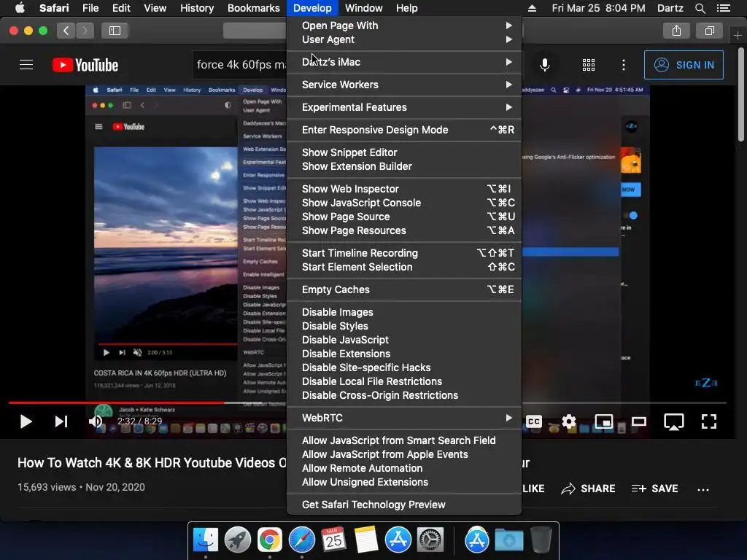This screenshot has width=747, height=560.
Task: Toggle closed captions CC
Action: (533, 421)
